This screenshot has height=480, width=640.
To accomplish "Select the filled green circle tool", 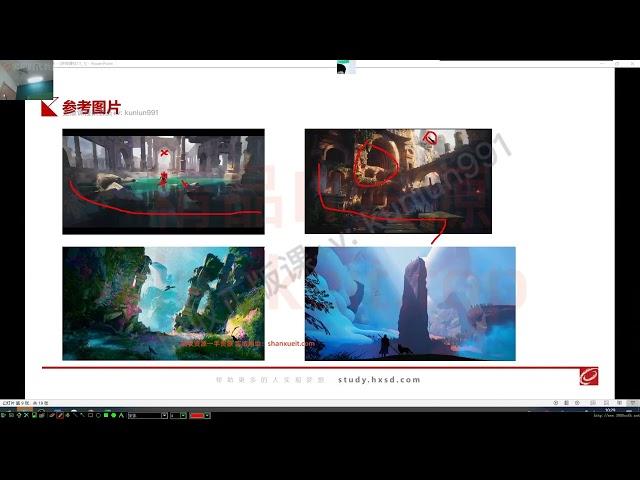I will [x=113, y=415].
